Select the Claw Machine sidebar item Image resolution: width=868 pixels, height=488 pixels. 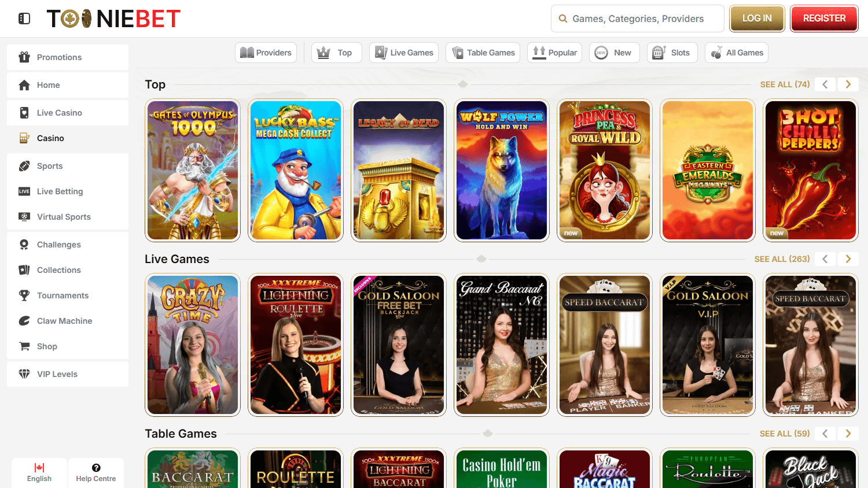point(64,321)
